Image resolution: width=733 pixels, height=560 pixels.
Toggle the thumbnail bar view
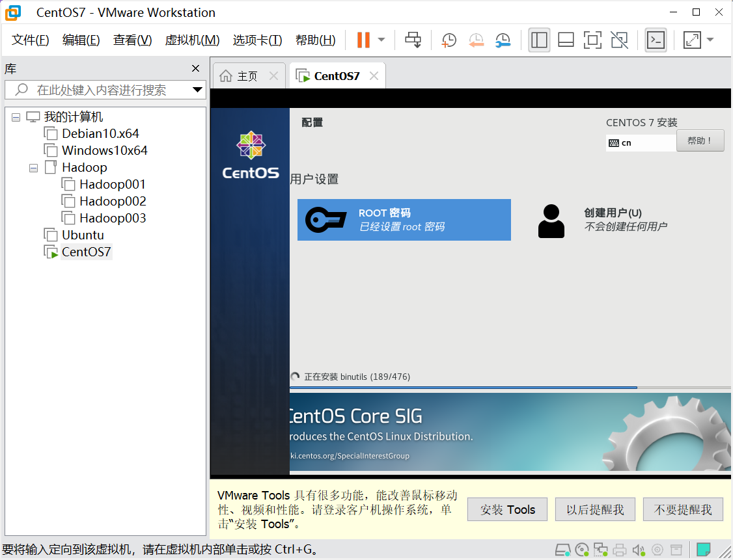pos(566,40)
